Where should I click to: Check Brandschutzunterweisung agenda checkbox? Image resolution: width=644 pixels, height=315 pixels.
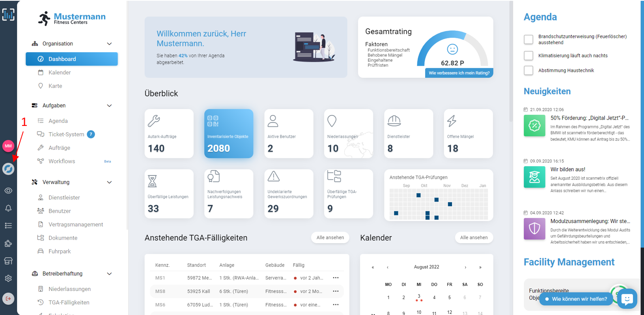pos(528,39)
